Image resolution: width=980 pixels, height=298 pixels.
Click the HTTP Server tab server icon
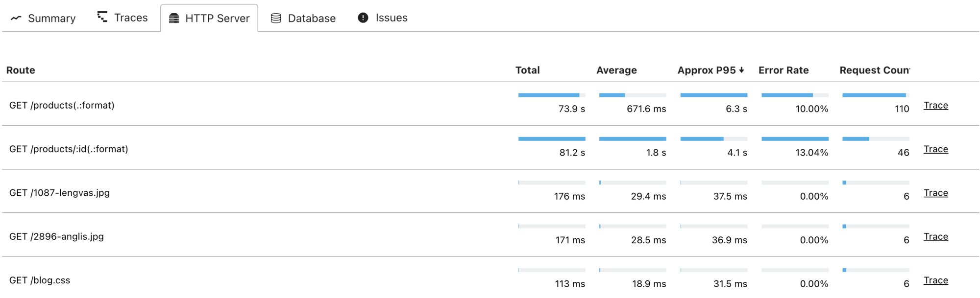coord(174,19)
